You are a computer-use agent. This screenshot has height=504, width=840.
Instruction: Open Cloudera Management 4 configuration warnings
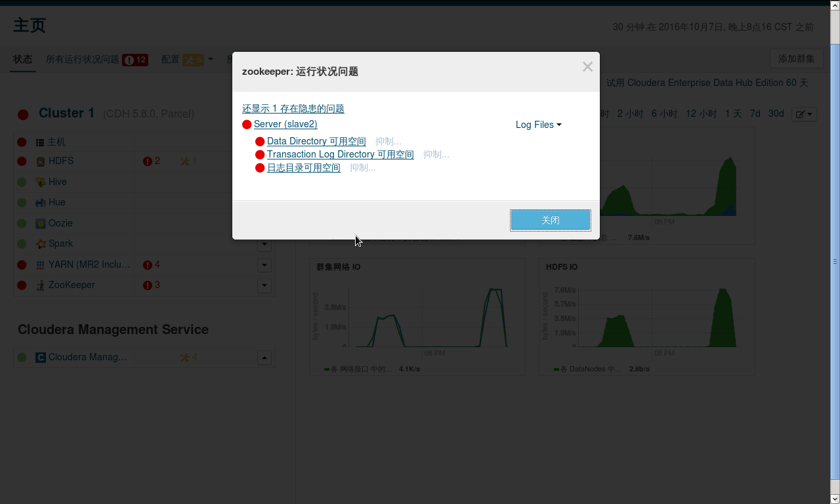188,357
